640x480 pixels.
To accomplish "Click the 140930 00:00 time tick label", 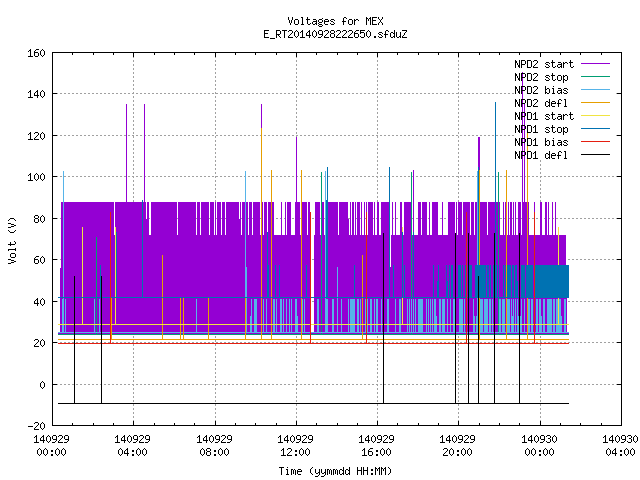I will tap(539, 446).
